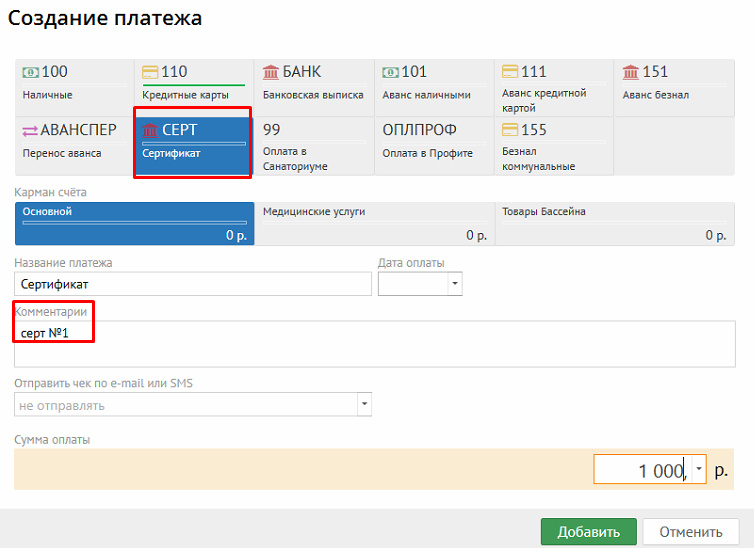This screenshot has height=548, width=754.
Task: Expand the send receipt by e-mail/SMS dropdown
Action: point(364,405)
